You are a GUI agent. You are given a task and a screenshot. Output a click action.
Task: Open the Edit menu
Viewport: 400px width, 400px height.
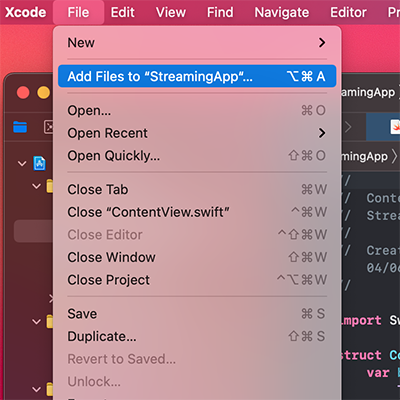123,12
